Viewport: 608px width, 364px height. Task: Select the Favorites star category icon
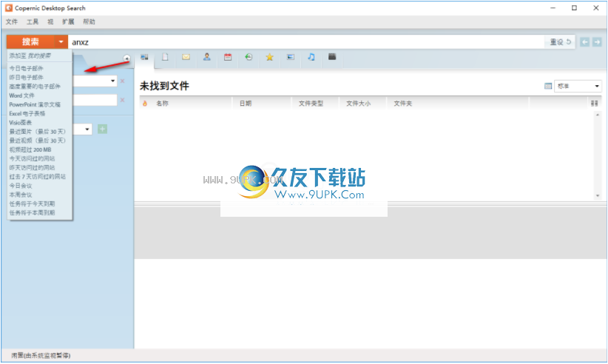(x=269, y=58)
